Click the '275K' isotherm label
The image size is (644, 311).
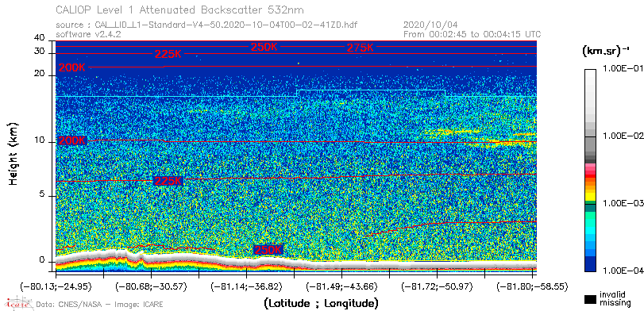pyautogui.click(x=361, y=48)
